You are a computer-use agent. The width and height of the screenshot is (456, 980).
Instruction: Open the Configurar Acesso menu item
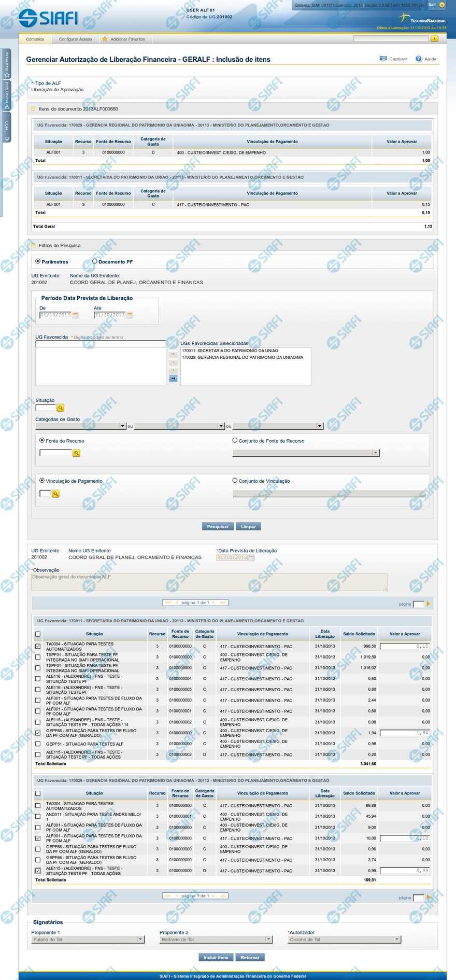coord(75,39)
